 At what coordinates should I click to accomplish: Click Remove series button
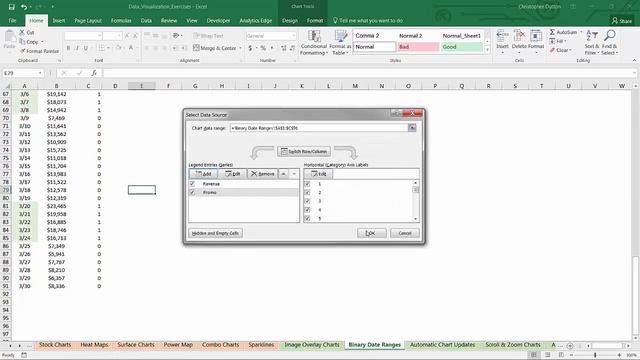click(262, 174)
